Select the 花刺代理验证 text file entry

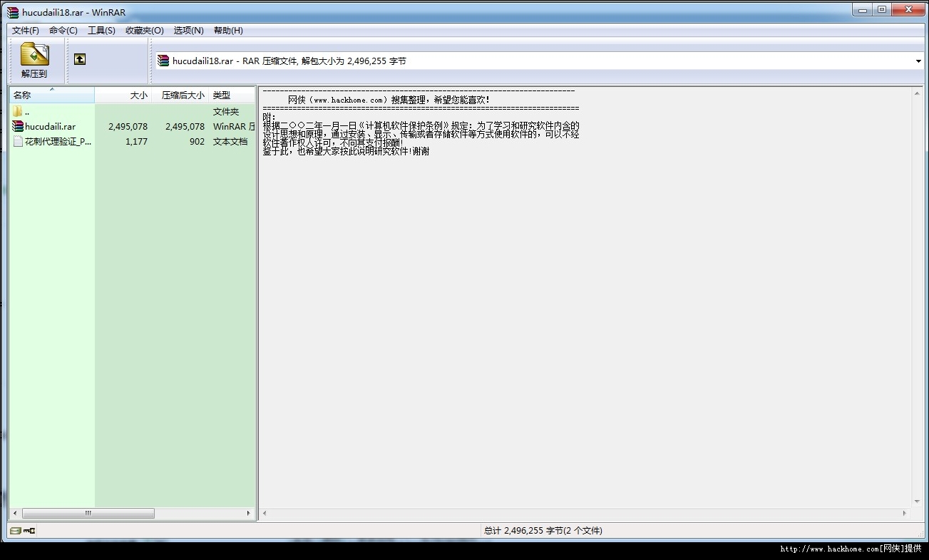[x=133, y=142]
